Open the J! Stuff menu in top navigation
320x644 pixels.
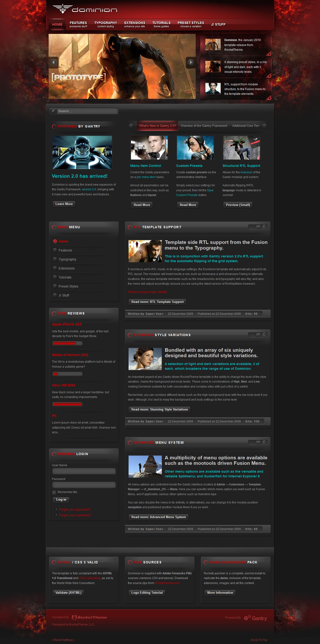(x=218, y=24)
